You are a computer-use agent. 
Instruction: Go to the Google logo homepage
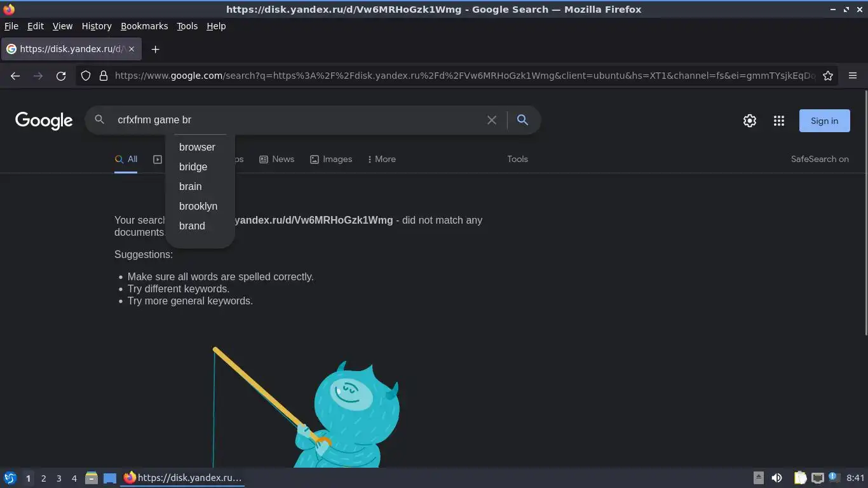44,120
